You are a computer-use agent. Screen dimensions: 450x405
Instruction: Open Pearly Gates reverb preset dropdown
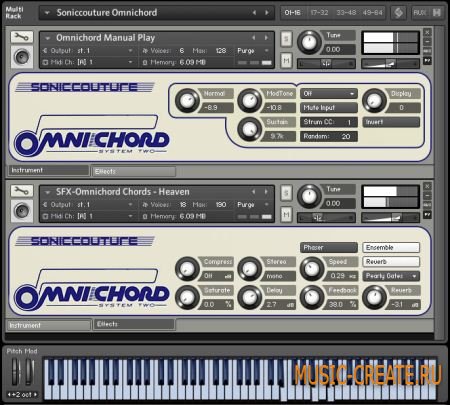(x=391, y=276)
